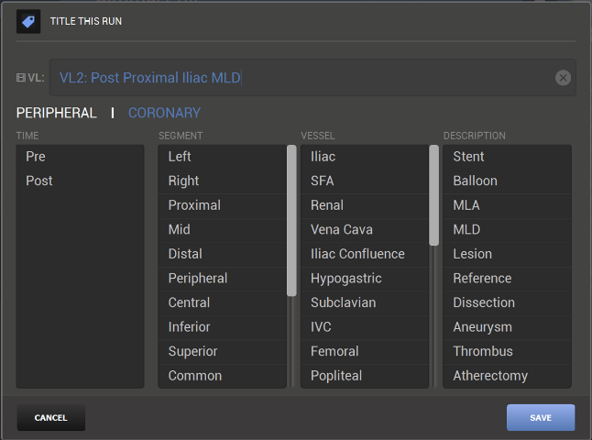Choose MLD in the Description list
Image resolution: width=592 pixels, height=440 pixels.
(x=507, y=230)
